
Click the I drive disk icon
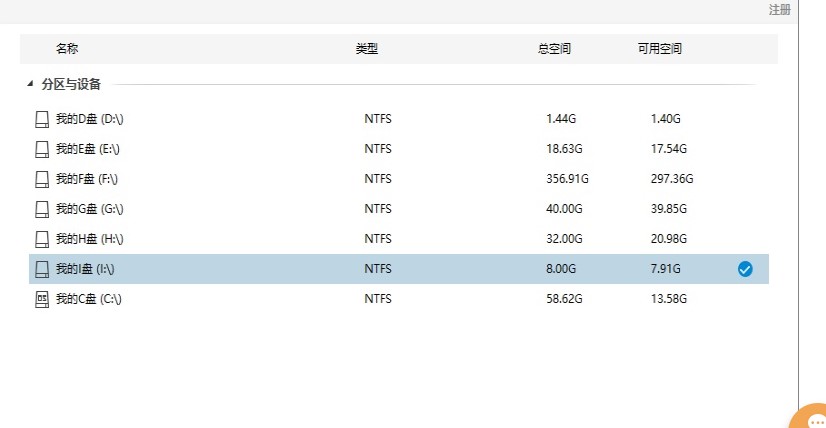(x=42, y=269)
